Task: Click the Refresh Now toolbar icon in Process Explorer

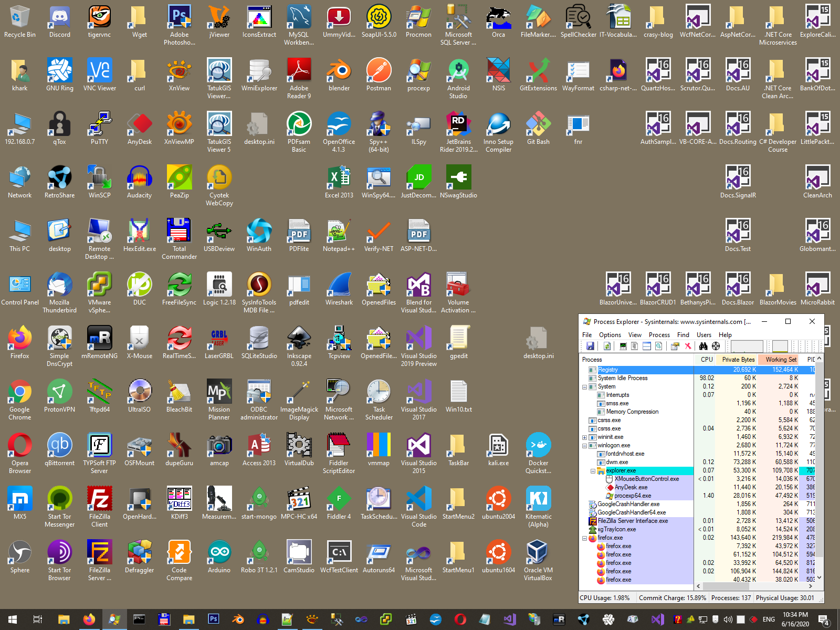Action: [607, 346]
